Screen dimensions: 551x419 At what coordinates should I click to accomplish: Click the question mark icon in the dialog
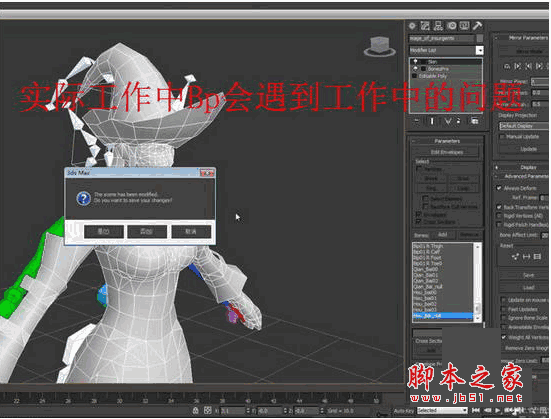point(83,199)
